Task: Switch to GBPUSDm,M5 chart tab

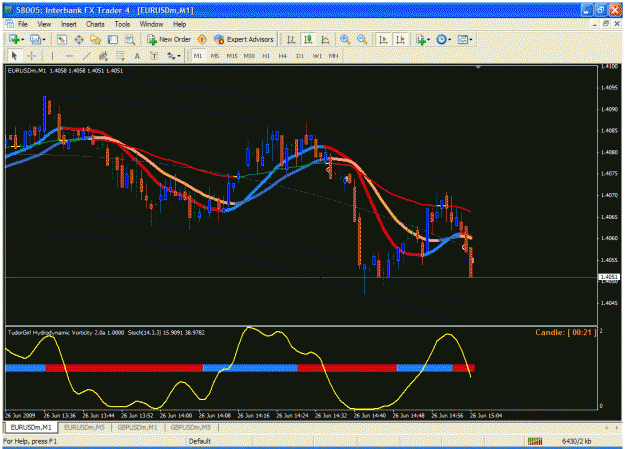Action: click(191, 427)
